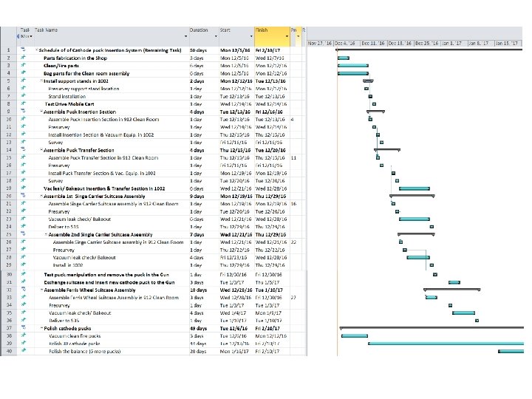Click task mode icon for Parts fabrication row
532x399 pixels.
24,58
